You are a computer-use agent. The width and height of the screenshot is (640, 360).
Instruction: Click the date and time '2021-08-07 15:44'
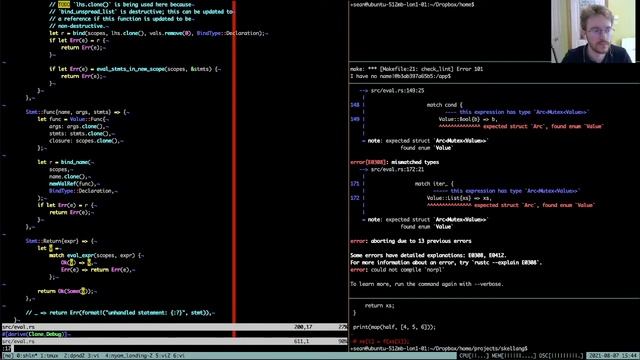pos(613,356)
